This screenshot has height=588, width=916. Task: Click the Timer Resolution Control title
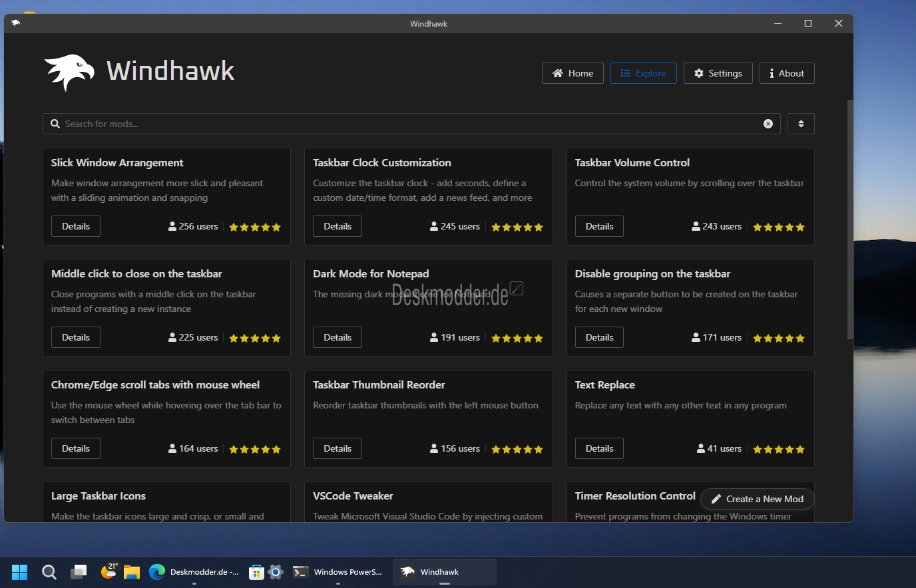click(635, 496)
